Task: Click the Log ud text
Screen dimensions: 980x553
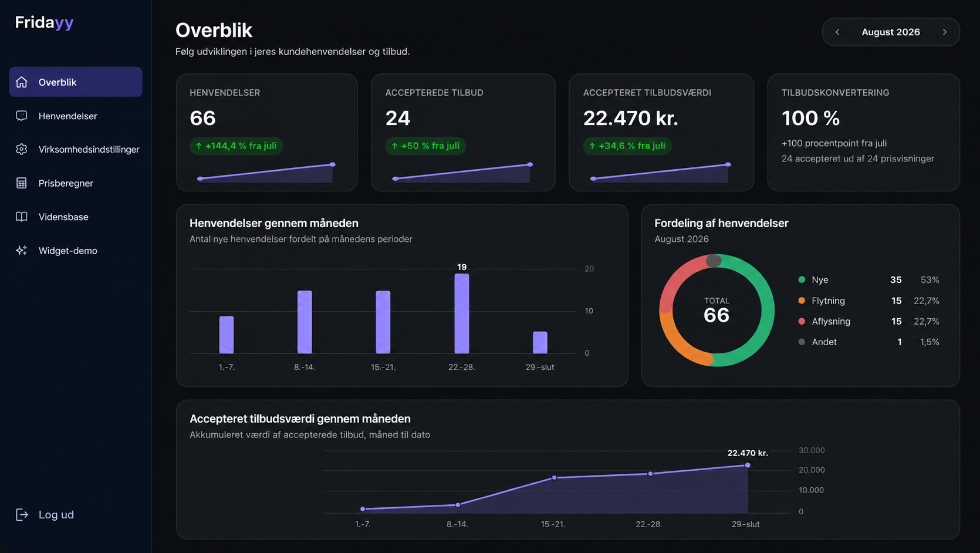Action: 56,515
